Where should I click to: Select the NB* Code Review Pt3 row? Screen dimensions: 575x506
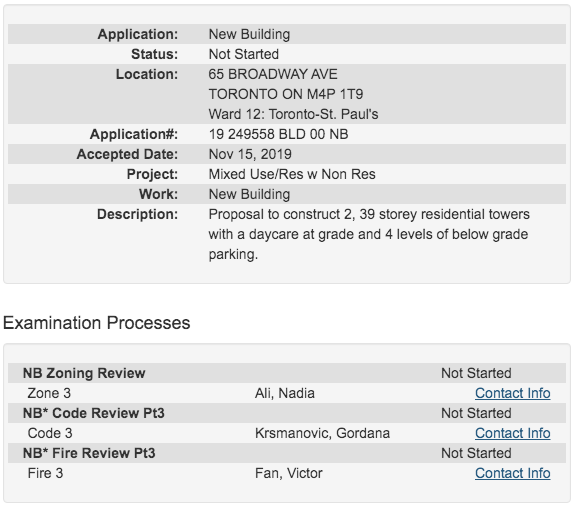[287, 413]
